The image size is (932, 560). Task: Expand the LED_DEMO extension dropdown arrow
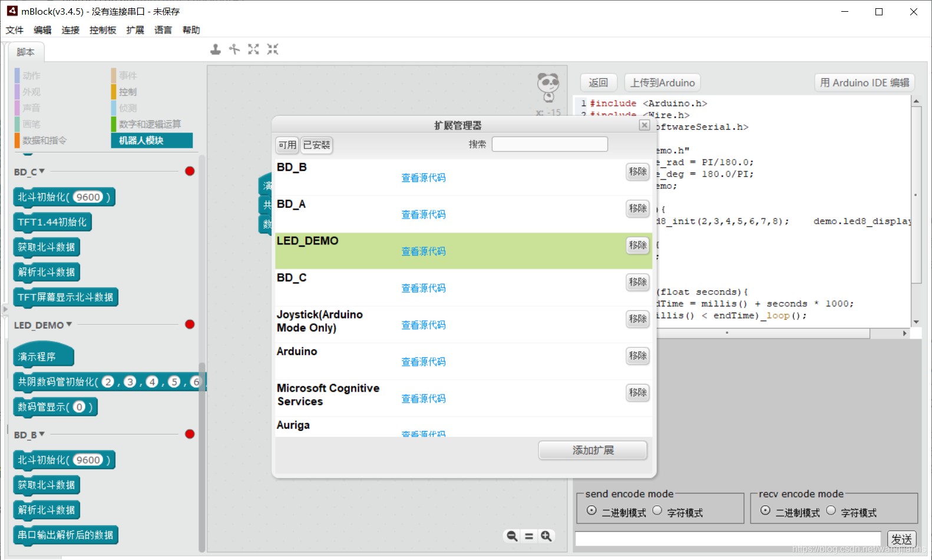69,324
